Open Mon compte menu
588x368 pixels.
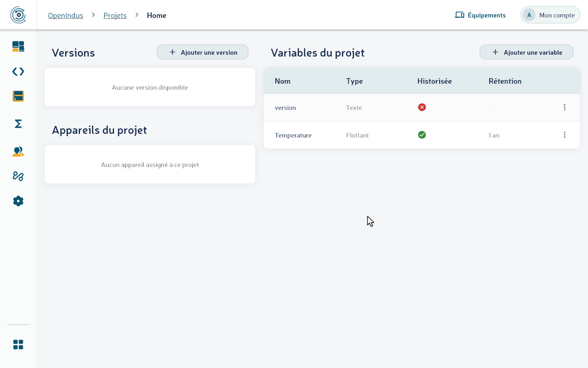(550, 15)
